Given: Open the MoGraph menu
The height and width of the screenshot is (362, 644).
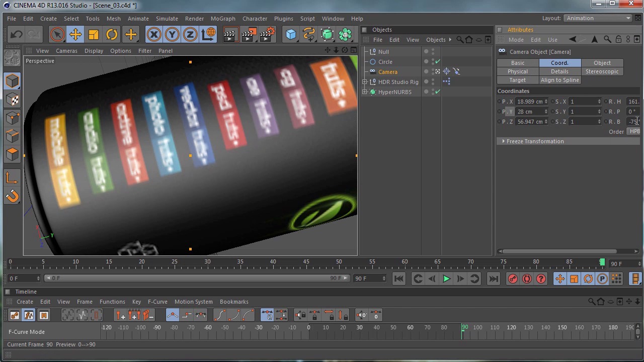Looking at the screenshot, I should pos(223,19).
